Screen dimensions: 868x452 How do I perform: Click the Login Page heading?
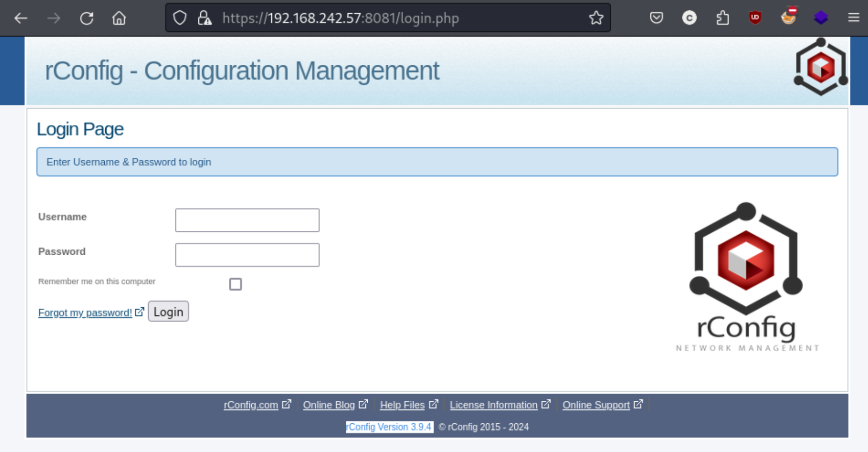pos(80,129)
